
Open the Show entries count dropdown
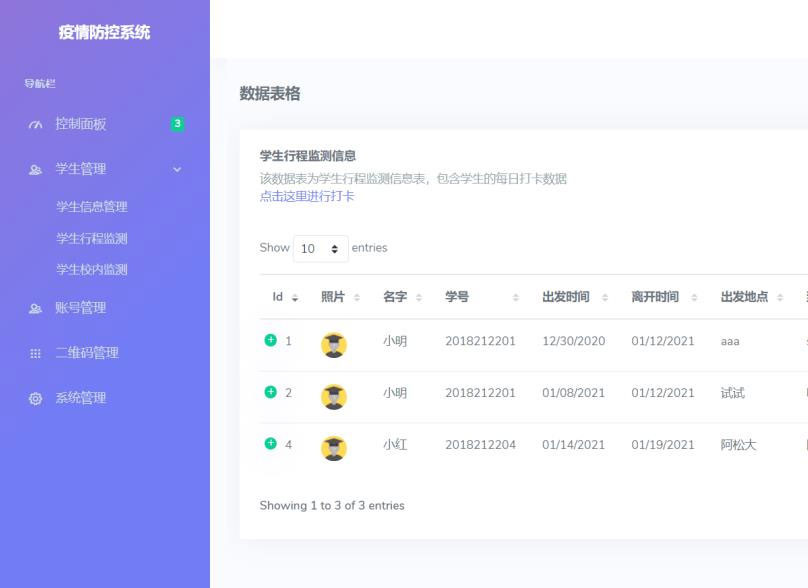(321, 249)
